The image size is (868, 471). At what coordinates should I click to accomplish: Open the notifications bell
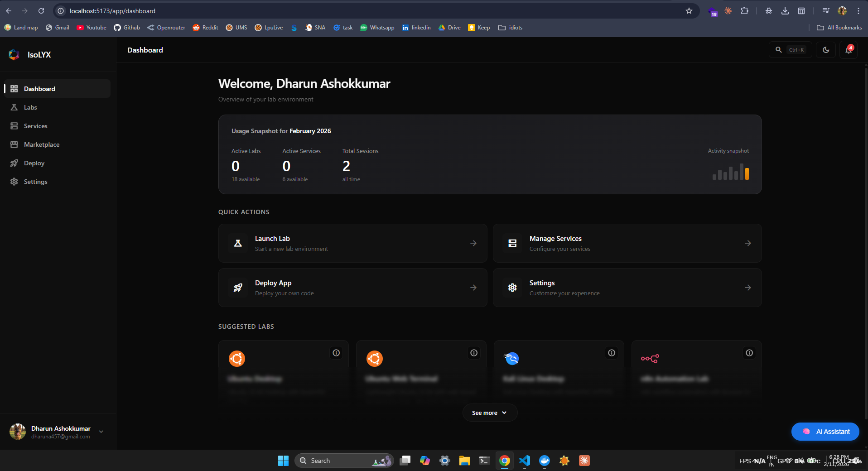coord(848,50)
